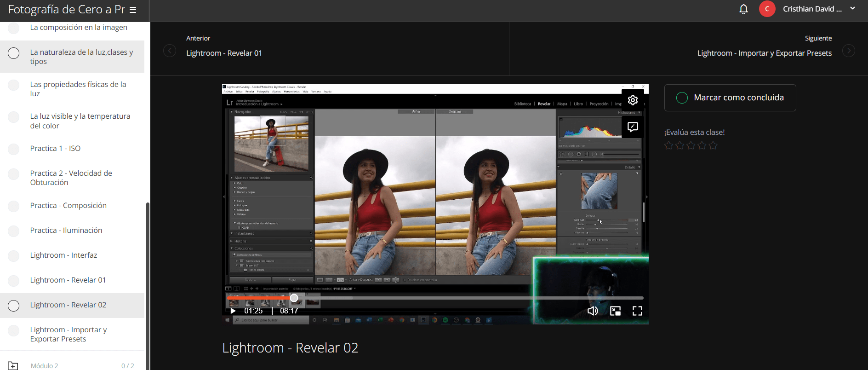Go to previous lesson arrow
This screenshot has height=370, width=868.
click(x=170, y=51)
